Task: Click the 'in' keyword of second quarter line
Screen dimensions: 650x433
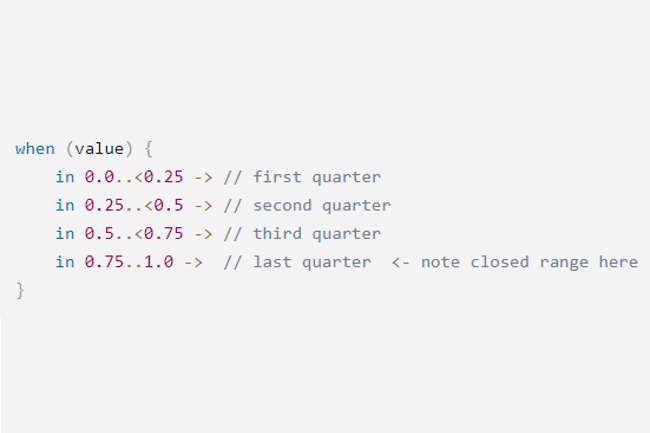Action: click(65, 205)
